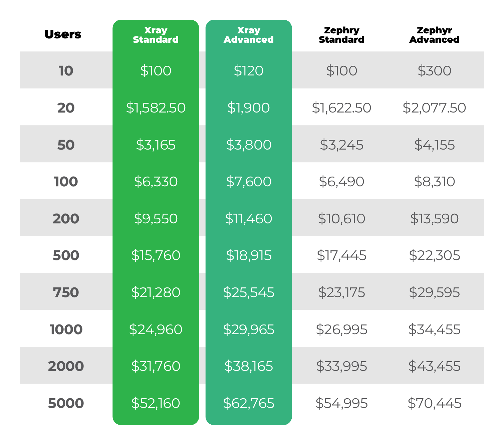The height and width of the screenshot is (445, 504).
Task: Click the Users column header
Action: point(63,34)
